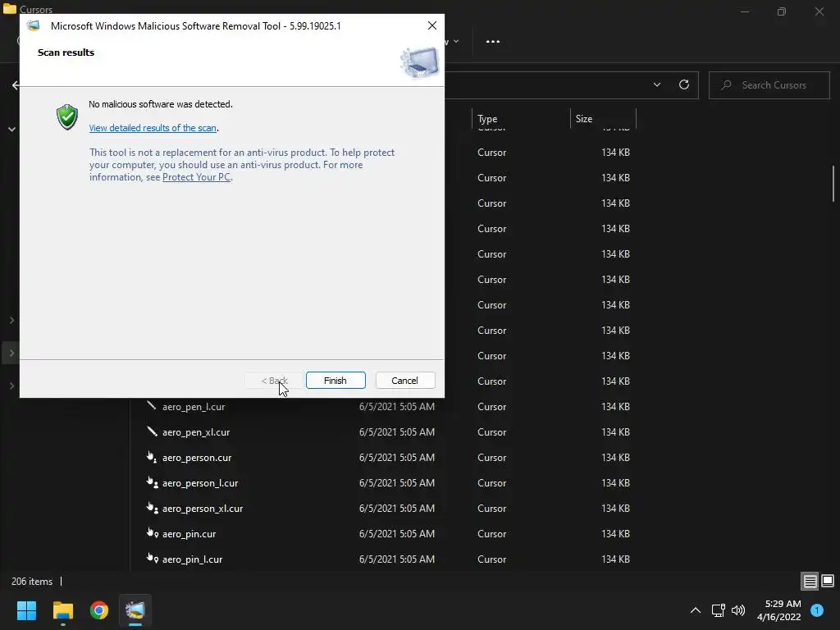Open the notification badge in the tray
This screenshot has height=630, width=840.
tap(817, 610)
